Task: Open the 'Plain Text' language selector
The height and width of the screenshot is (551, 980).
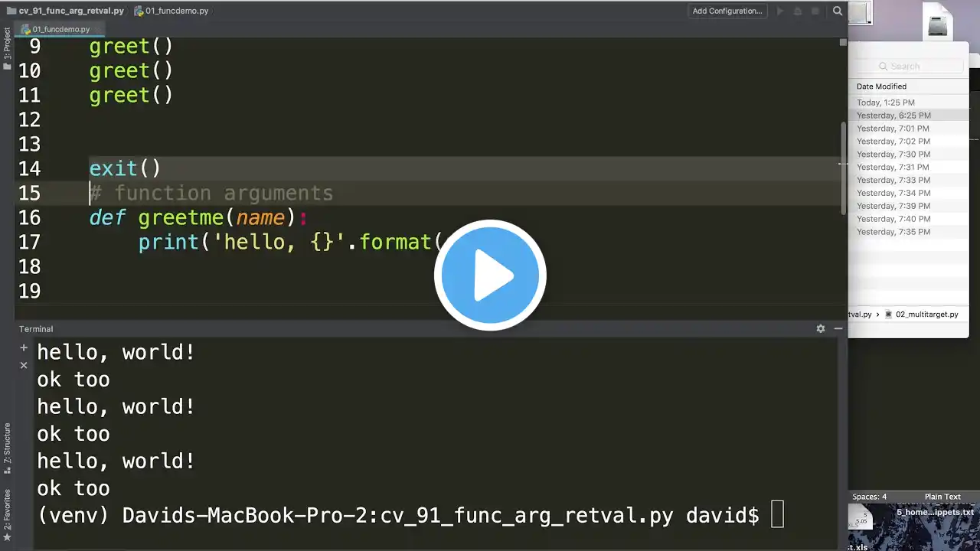Action: [942, 497]
